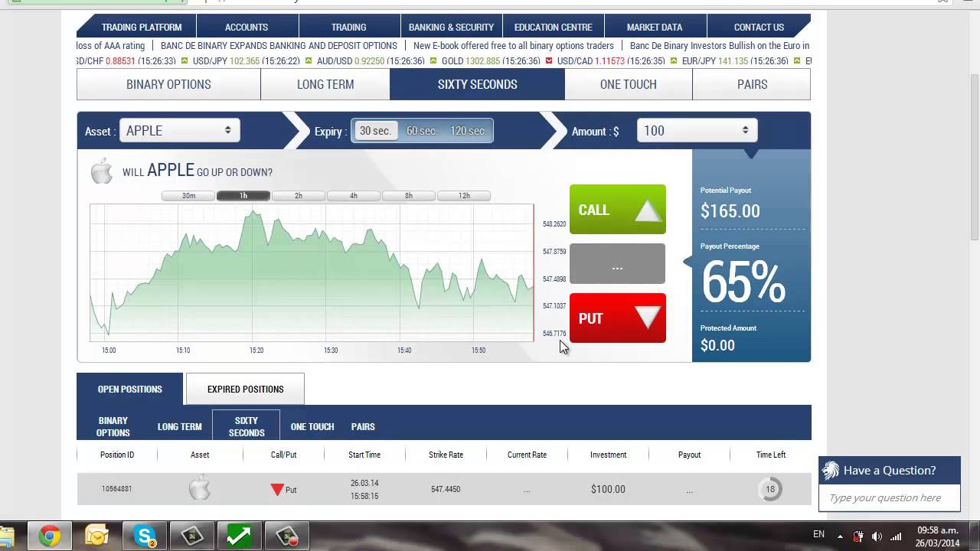Screen dimensions: 980x551
Task: Open the Contact Us menu
Action: click(x=759, y=27)
